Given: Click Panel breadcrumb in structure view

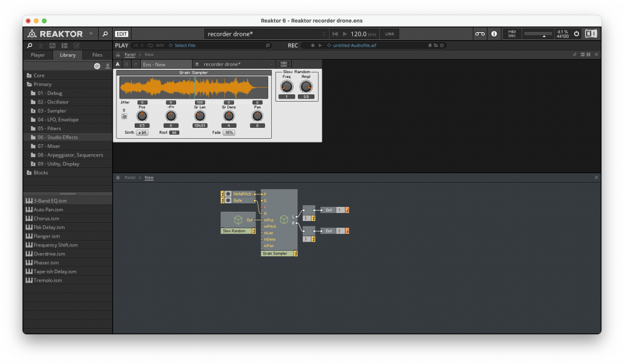Looking at the screenshot, I should point(130,178).
